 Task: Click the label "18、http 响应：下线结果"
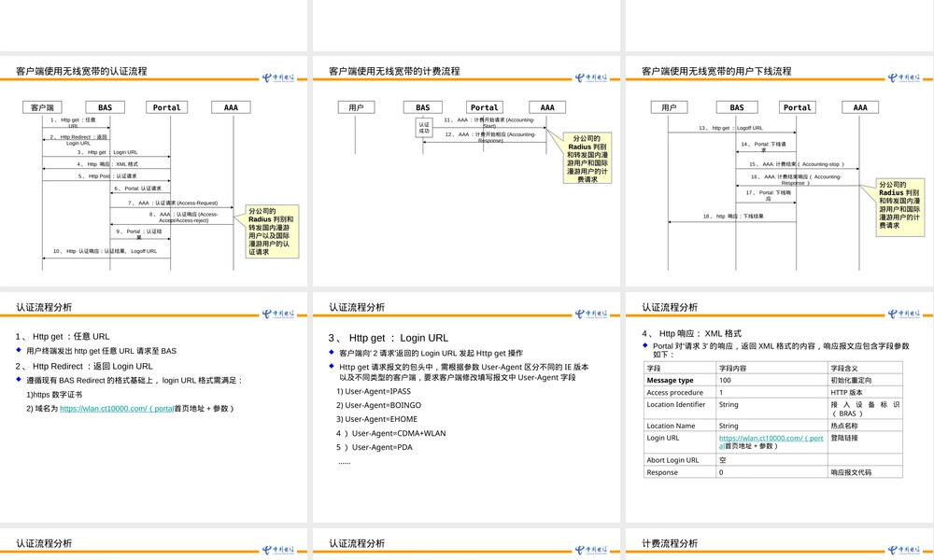733,217
